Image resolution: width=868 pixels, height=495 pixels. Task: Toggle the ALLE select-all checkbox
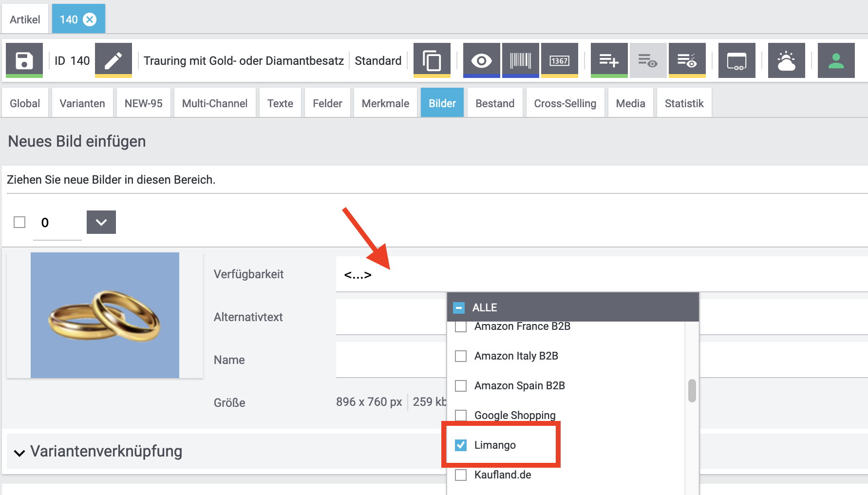coord(459,308)
